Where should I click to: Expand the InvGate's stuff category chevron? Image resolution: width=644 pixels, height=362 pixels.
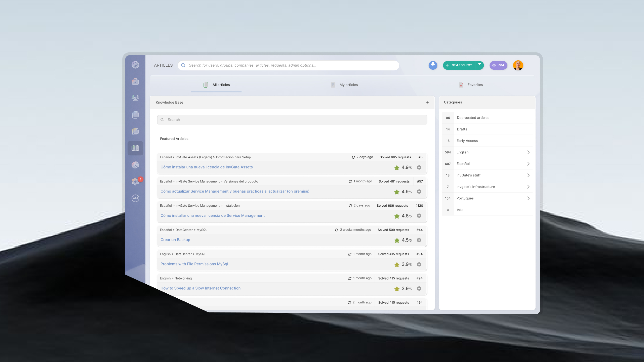pyautogui.click(x=528, y=175)
